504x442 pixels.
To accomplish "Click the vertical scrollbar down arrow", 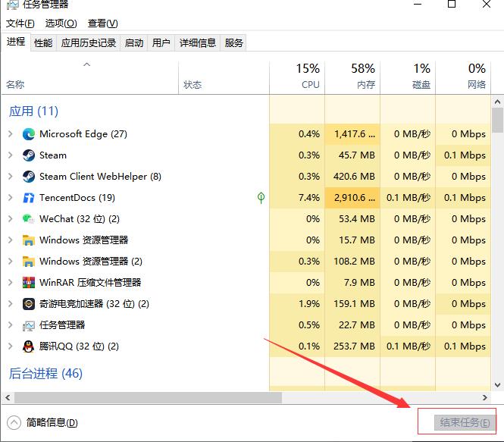I will click(498, 385).
